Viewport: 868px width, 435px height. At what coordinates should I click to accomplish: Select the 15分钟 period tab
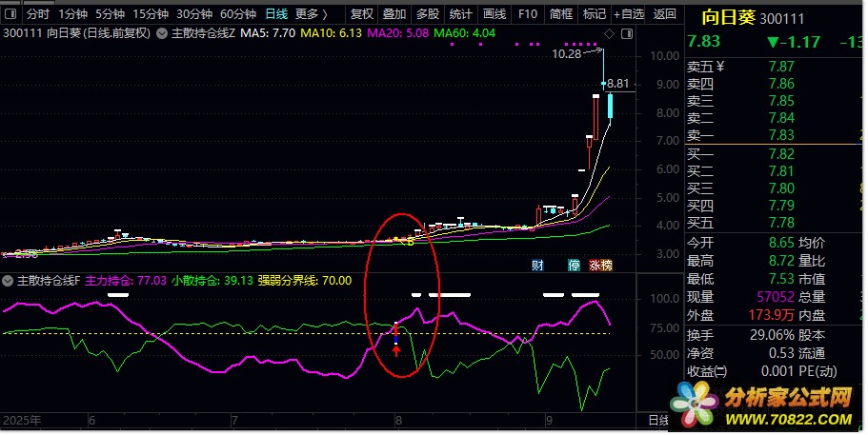coord(151,14)
